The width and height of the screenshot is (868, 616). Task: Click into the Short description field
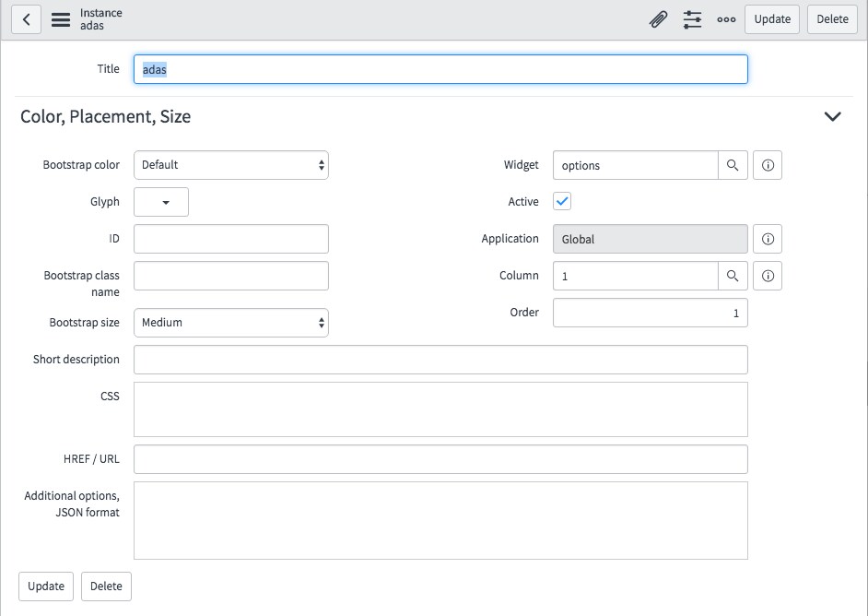click(440, 360)
